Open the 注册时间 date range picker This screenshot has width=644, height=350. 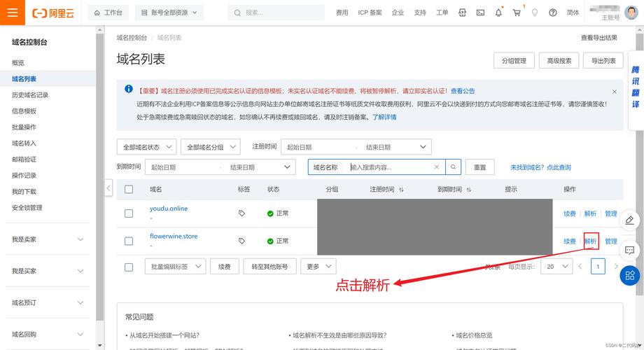356,147
